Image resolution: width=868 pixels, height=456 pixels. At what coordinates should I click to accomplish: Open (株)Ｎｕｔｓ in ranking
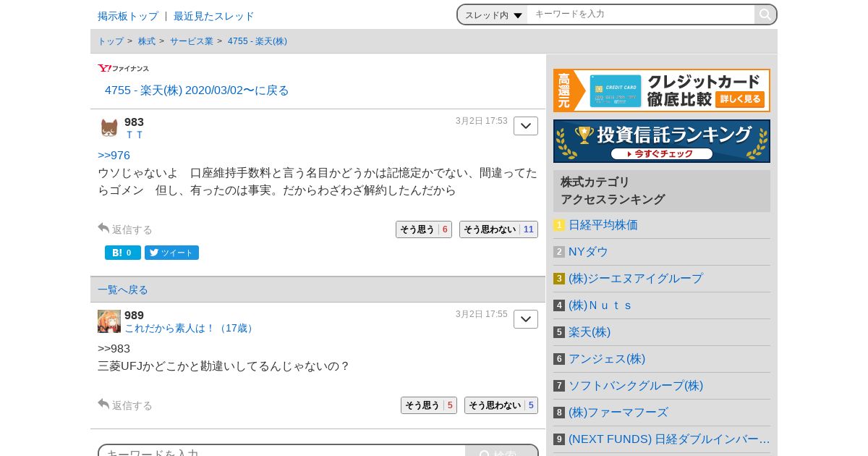(x=600, y=305)
